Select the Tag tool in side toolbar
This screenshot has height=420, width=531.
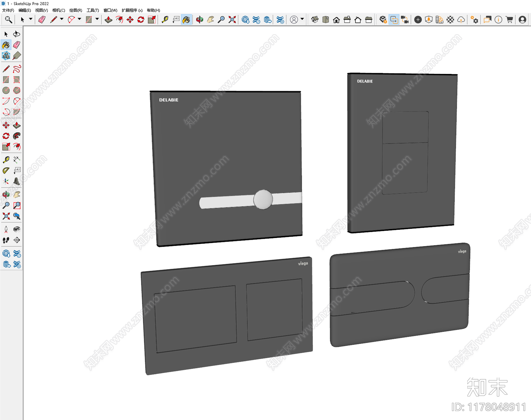coord(17,55)
